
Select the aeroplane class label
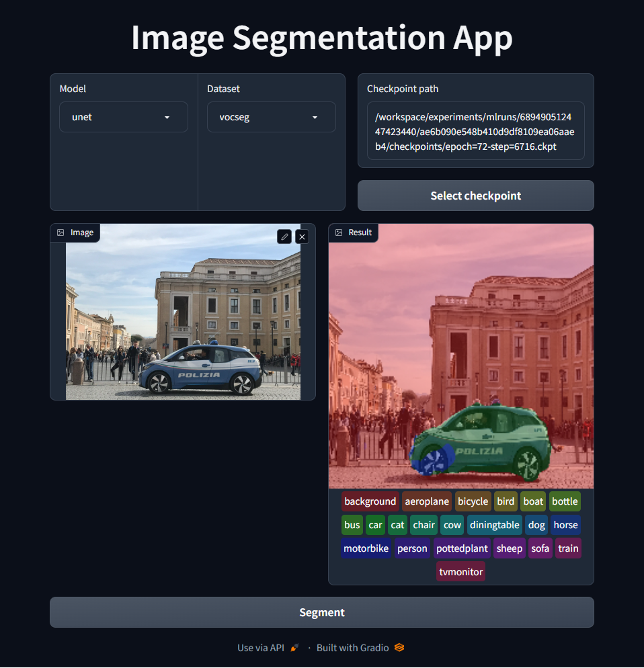[x=427, y=501]
